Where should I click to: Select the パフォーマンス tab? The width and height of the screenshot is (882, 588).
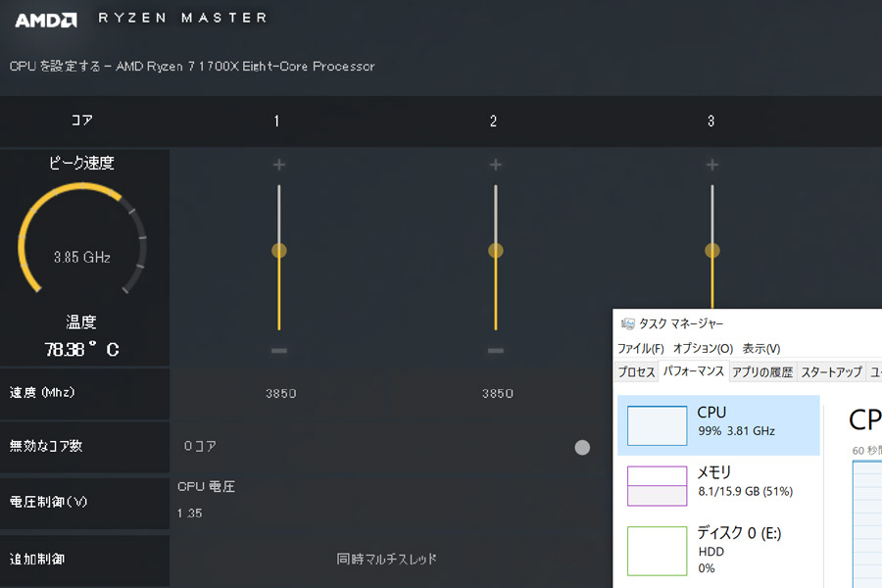[694, 370]
